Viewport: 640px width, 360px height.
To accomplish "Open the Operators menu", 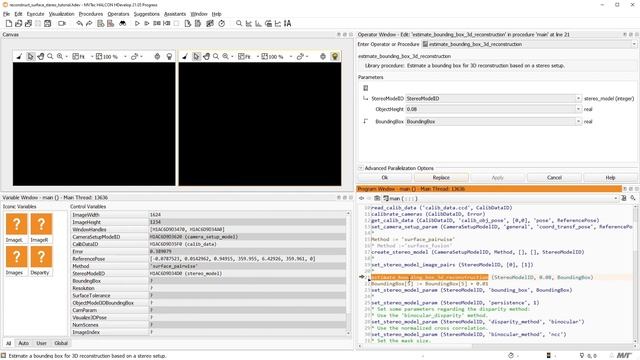I will coord(118,14).
